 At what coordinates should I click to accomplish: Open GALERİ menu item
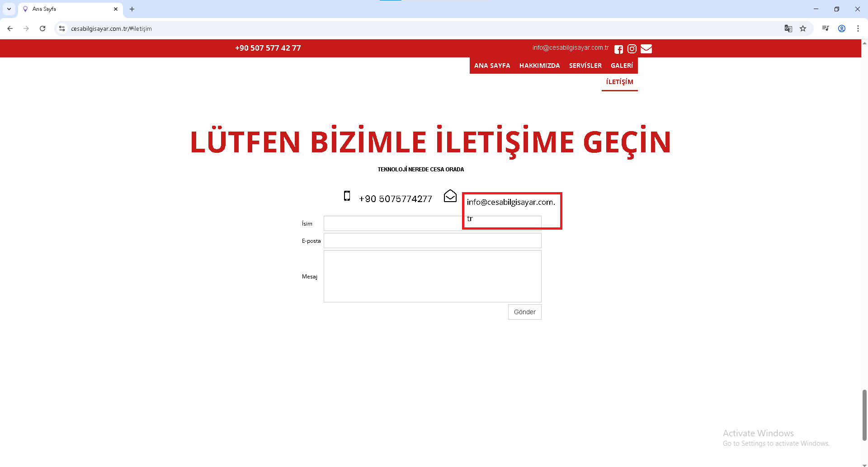(622, 66)
